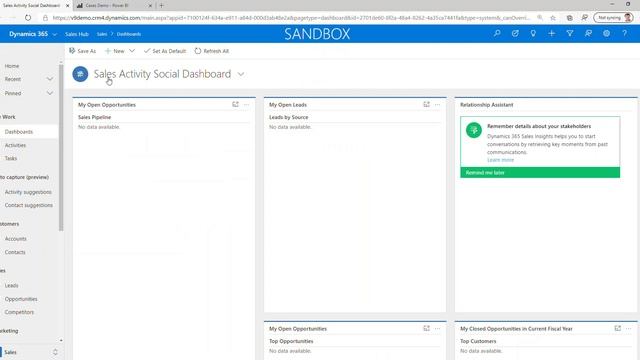Open the search icon in the header
This screenshot has width=640, height=360.
(497, 33)
